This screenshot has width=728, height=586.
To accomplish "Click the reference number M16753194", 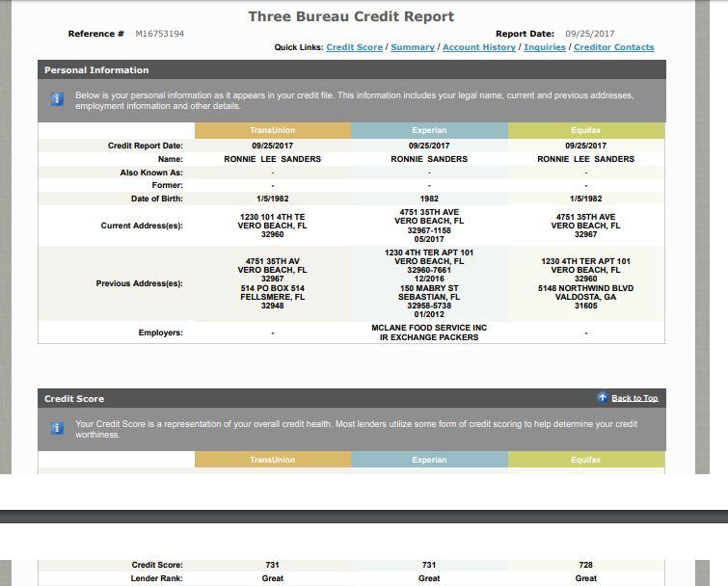I will [x=160, y=34].
